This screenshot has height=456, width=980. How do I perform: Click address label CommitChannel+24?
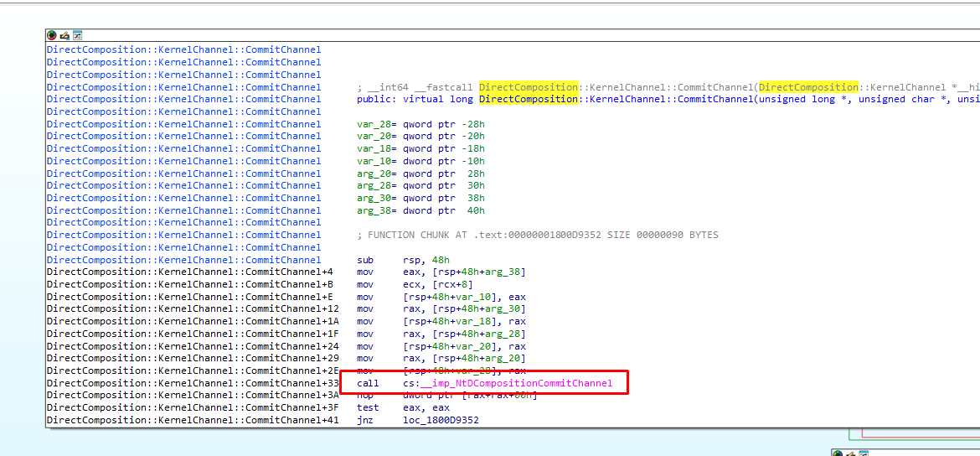193,346
